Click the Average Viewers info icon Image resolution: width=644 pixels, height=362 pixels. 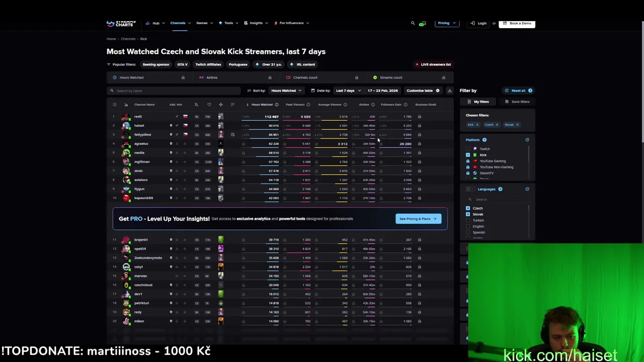(345, 105)
